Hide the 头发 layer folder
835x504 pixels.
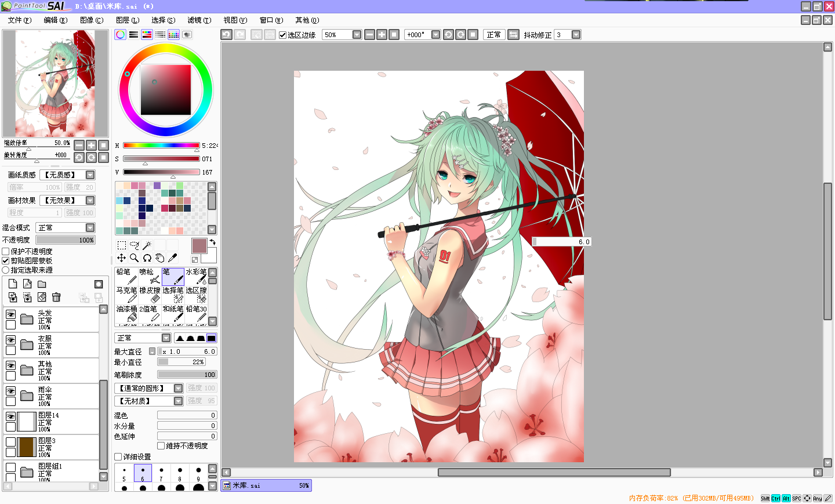10,314
